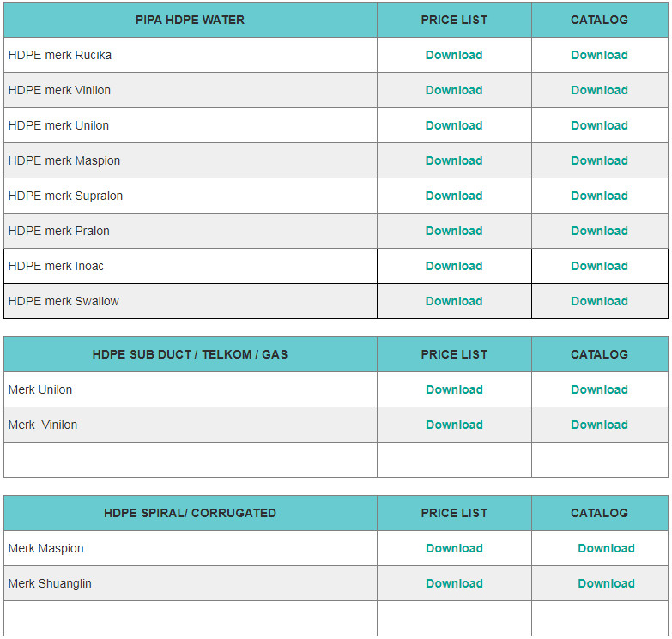Open the HDPE merk Supralon price list download
Viewport: 672px width, 639px height.
tap(454, 196)
